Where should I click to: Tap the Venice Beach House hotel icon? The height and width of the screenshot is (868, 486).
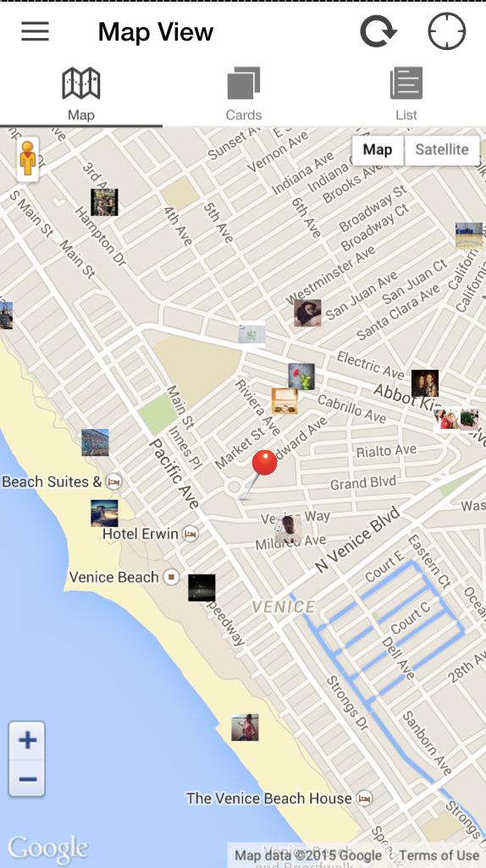pyautogui.click(x=365, y=799)
